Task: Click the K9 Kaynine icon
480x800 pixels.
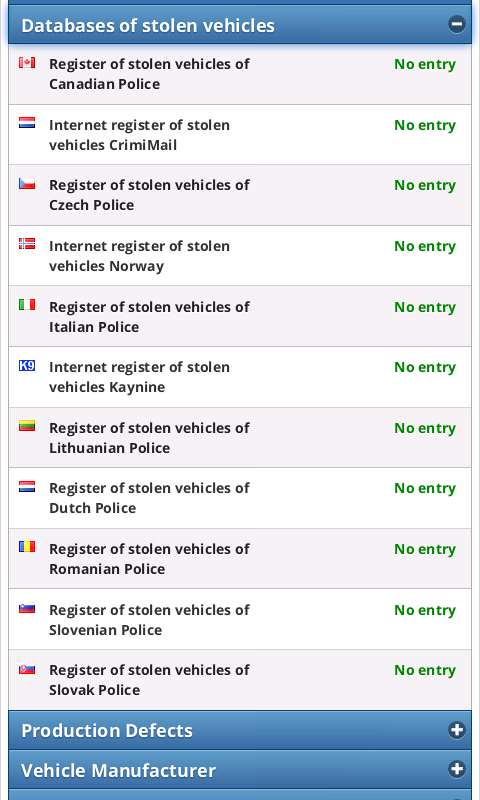Action: point(27,365)
